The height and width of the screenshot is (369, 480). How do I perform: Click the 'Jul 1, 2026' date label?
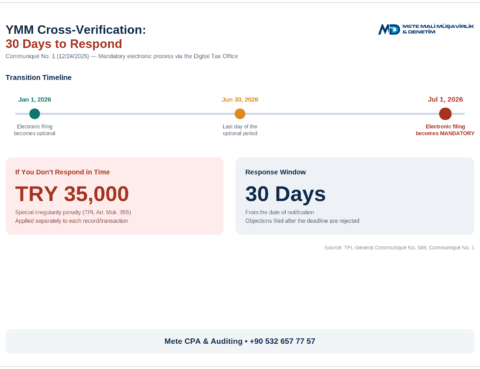pos(445,99)
